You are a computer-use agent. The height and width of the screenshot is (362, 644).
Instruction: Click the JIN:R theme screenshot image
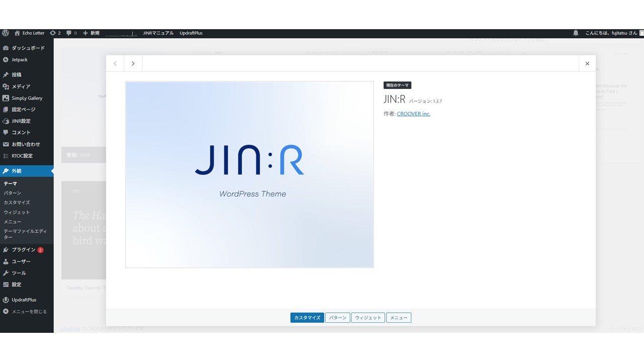point(250,174)
